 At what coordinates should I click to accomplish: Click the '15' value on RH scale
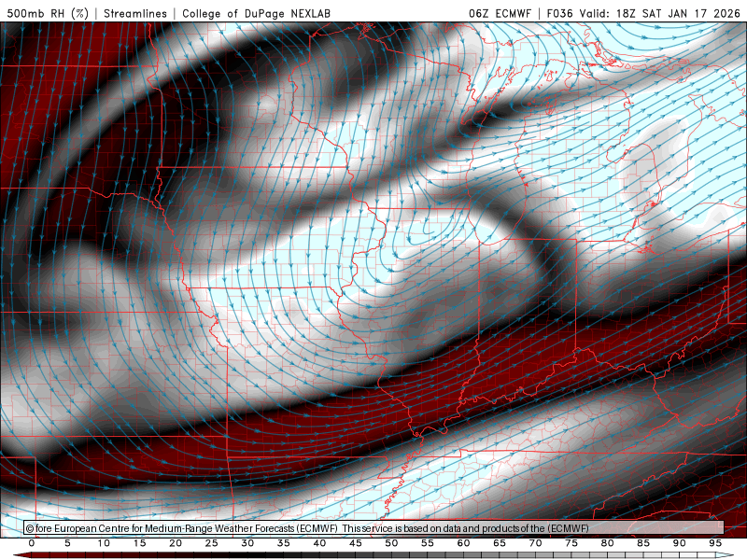(139, 543)
